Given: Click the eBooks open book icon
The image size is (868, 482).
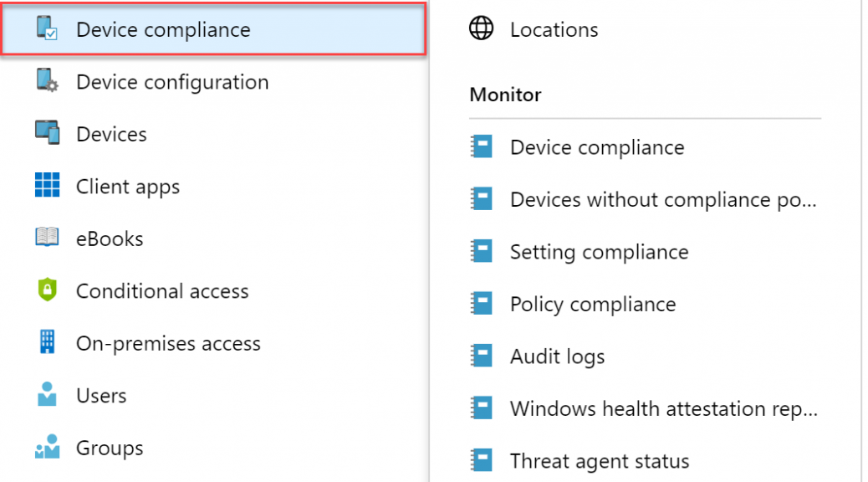Looking at the screenshot, I should tap(47, 237).
